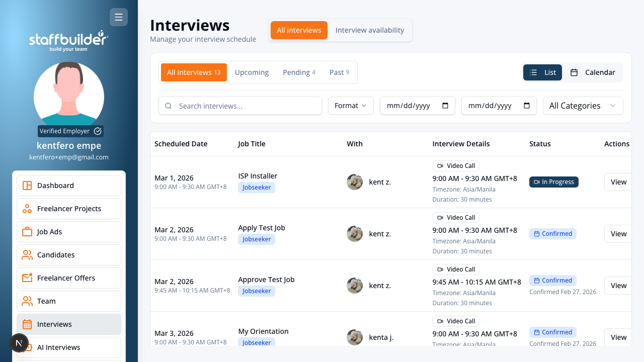Open the start date calendar picker icon

445,106
